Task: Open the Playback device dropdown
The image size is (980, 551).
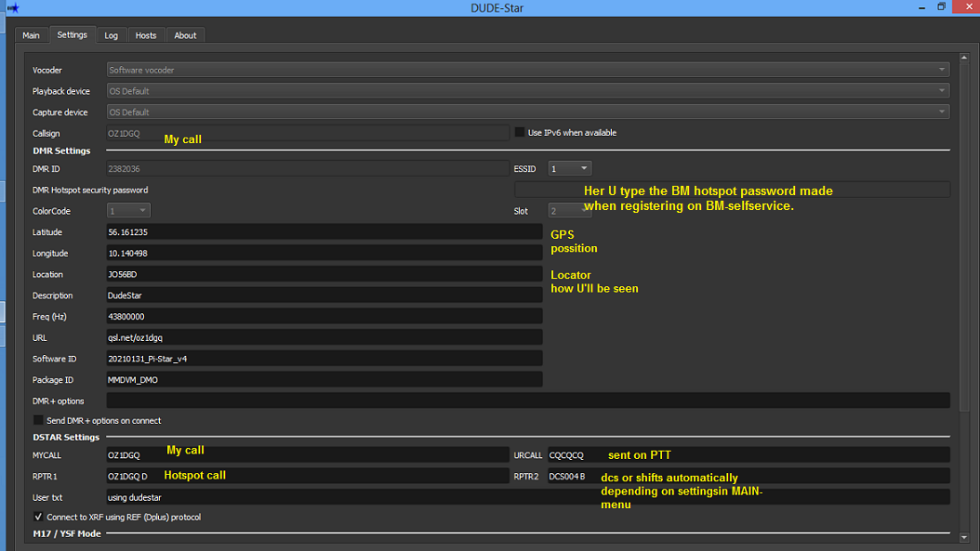Action: (x=528, y=91)
